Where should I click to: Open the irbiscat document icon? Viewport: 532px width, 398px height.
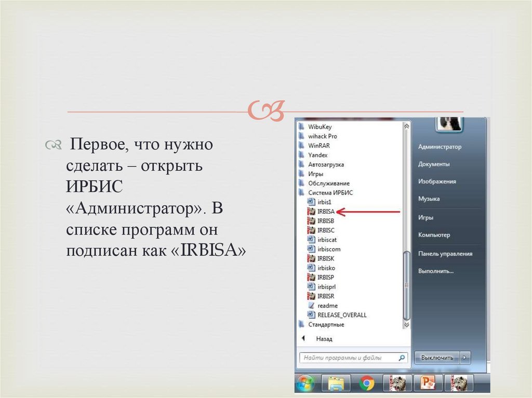tap(311, 240)
